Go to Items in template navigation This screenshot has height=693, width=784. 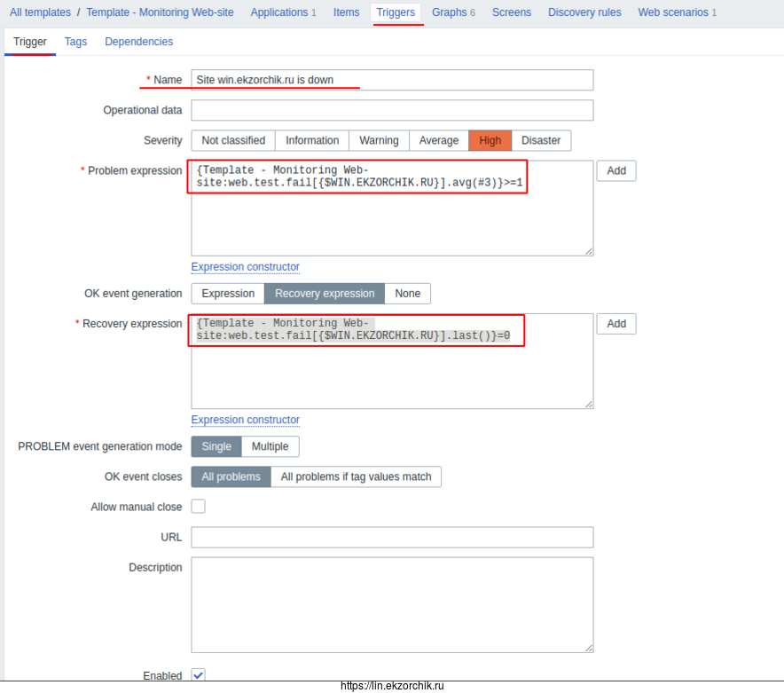pos(346,12)
